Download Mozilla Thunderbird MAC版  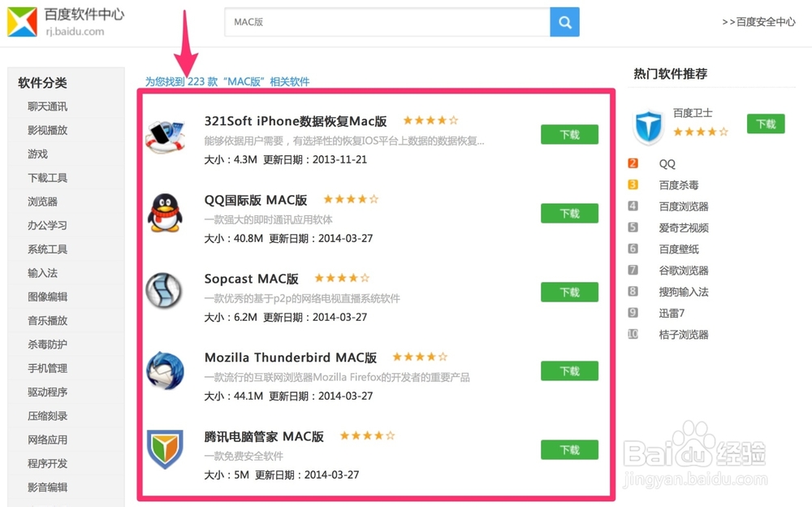point(570,370)
